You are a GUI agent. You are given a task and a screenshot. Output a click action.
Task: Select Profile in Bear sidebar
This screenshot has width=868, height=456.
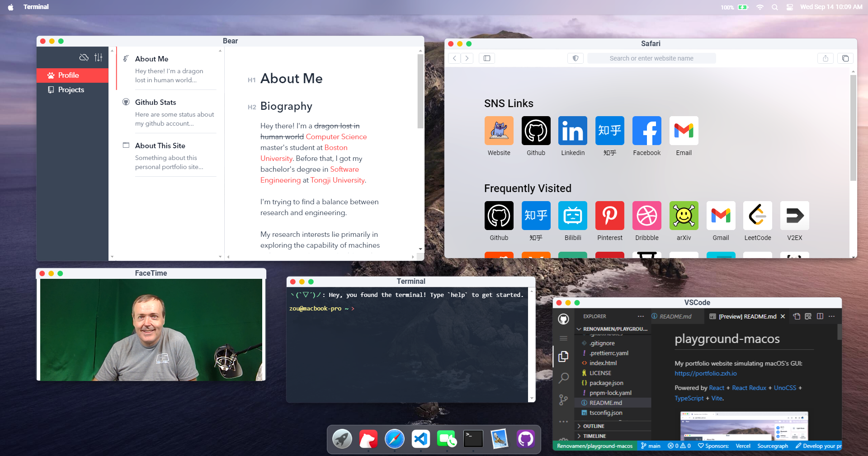pos(72,75)
